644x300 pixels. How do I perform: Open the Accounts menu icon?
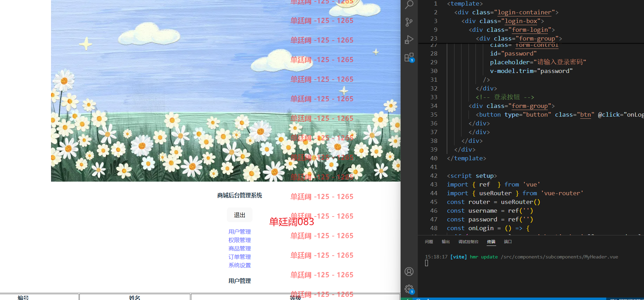point(409,271)
